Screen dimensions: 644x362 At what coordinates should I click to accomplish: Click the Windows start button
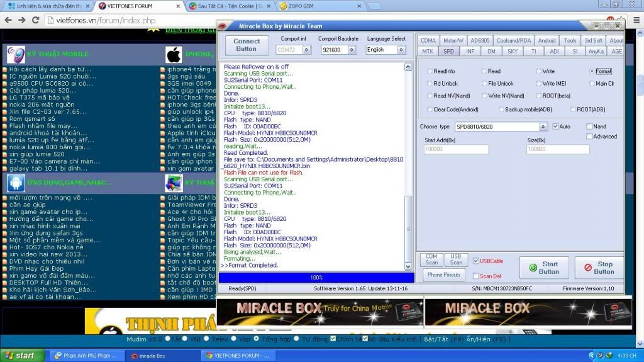[x=23, y=356]
